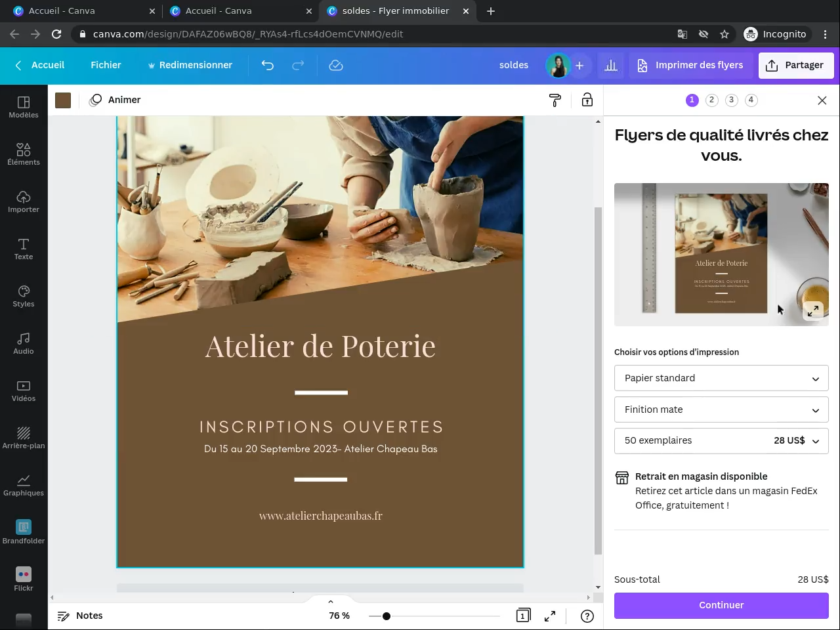Open the Styles palette panel
The image size is (840, 630).
pos(24,296)
